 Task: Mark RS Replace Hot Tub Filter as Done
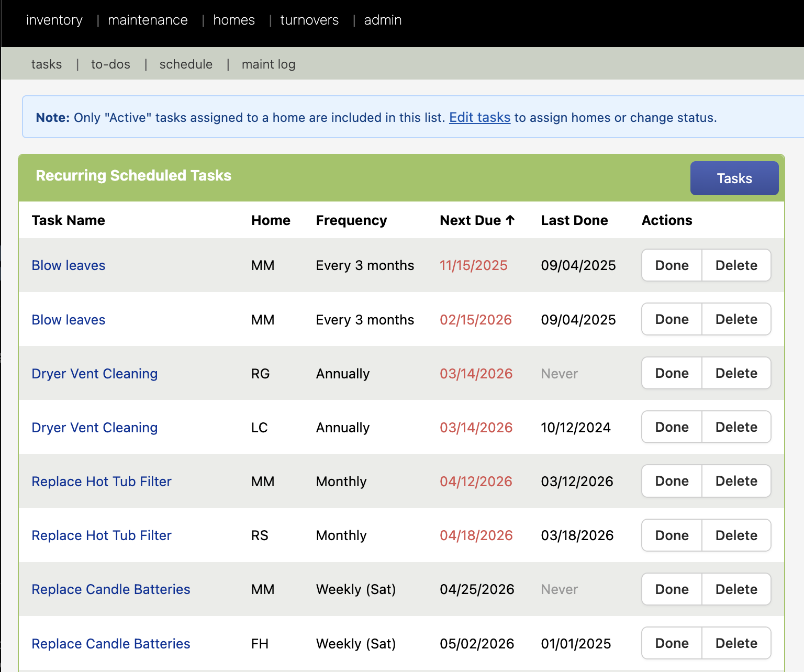[672, 535]
